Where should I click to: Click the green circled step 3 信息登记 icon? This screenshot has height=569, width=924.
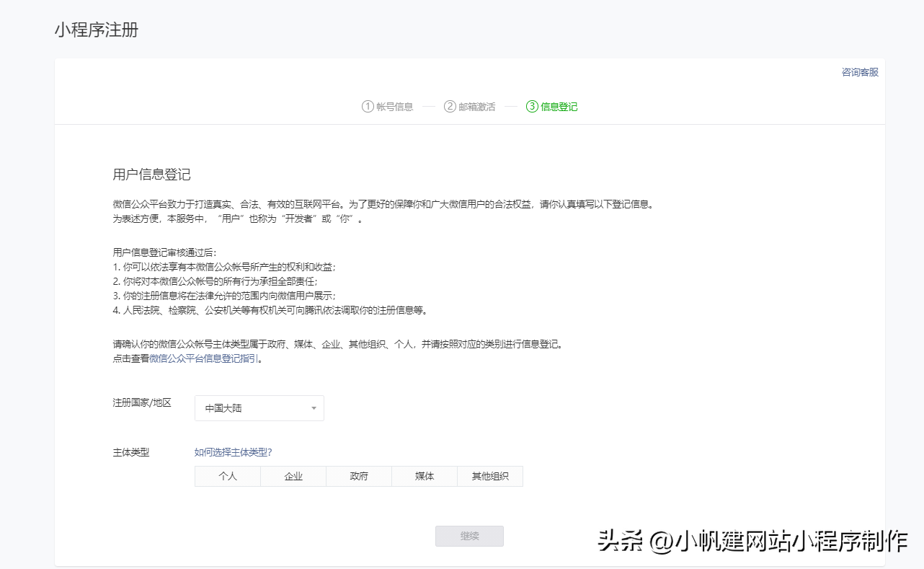coord(530,106)
